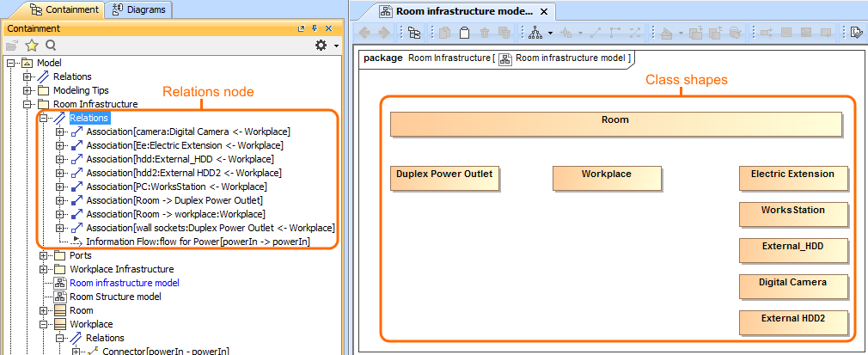Click the quick diagram layout icon
Image resolution: width=868 pixels, height=355 pixels.
pos(535,34)
